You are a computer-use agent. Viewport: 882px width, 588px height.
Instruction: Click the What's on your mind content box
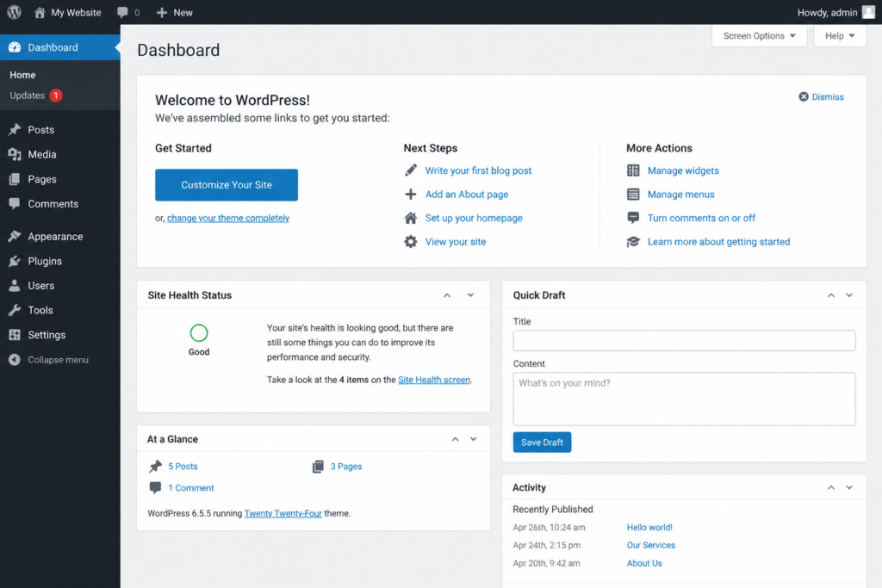[684, 399]
